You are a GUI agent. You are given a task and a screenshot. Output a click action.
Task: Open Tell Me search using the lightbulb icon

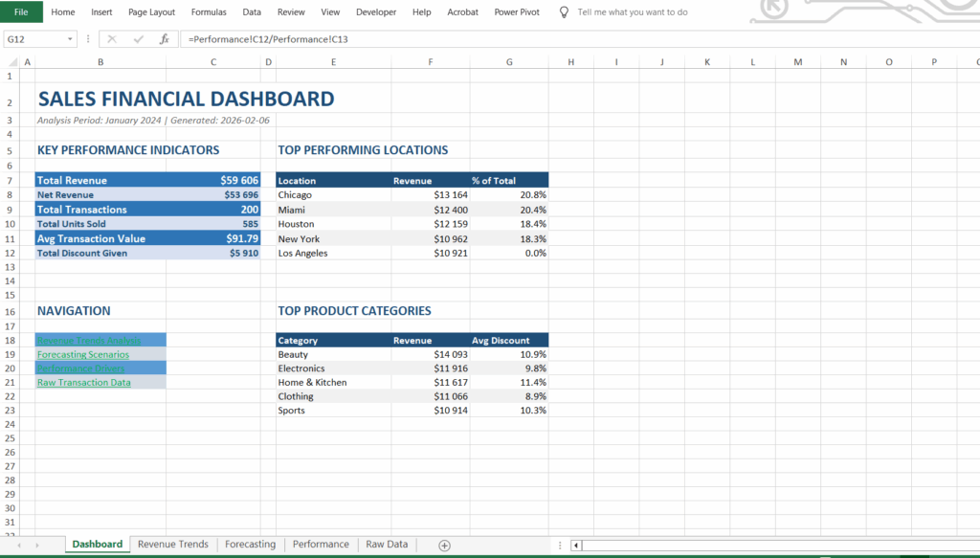564,11
